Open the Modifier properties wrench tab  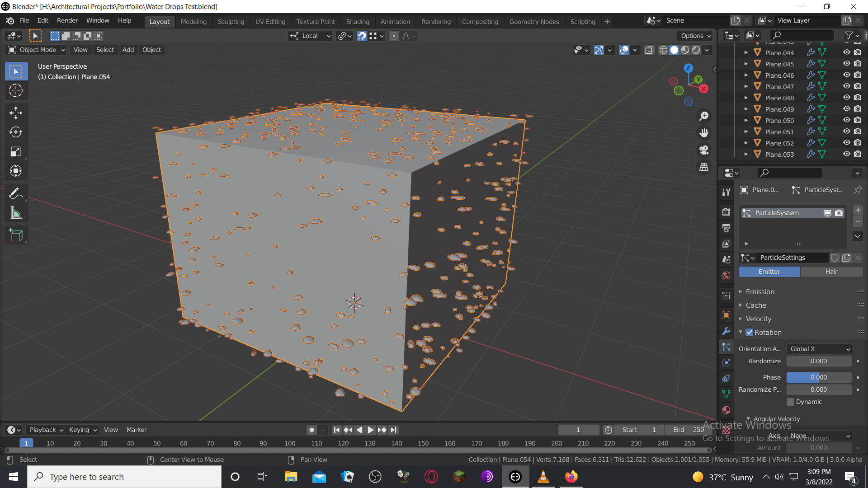tap(726, 331)
